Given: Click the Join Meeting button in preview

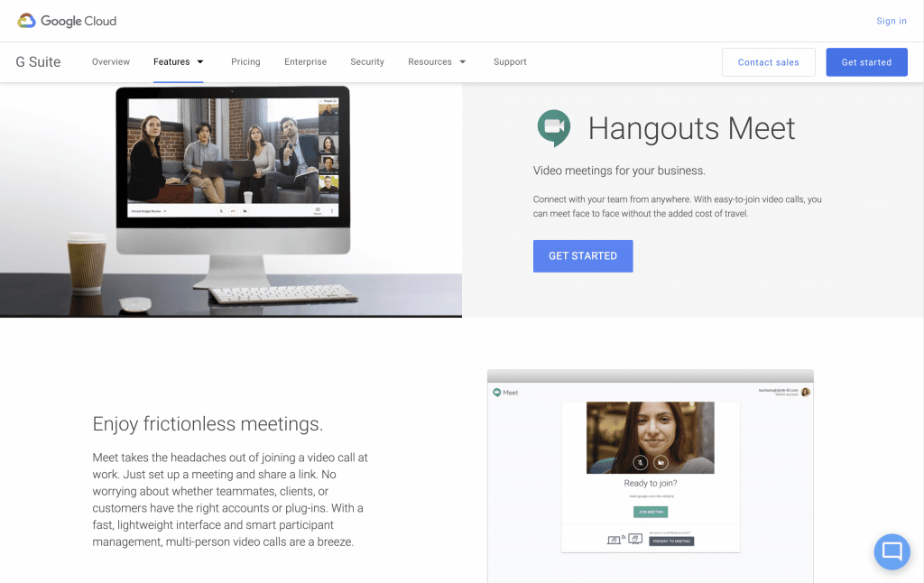Looking at the screenshot, I should click(x=651, y=512).
